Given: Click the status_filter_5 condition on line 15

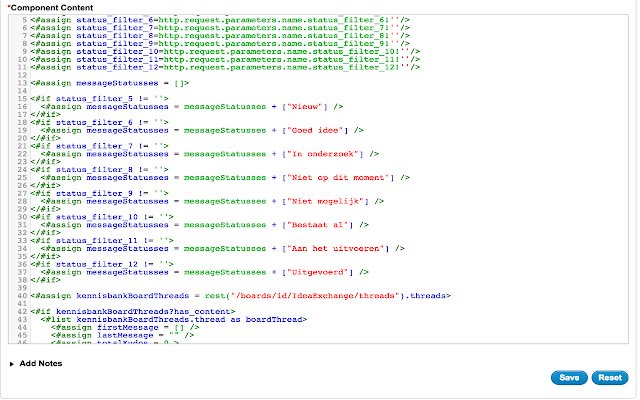Looking at the screenshot, I should [99, 99].
